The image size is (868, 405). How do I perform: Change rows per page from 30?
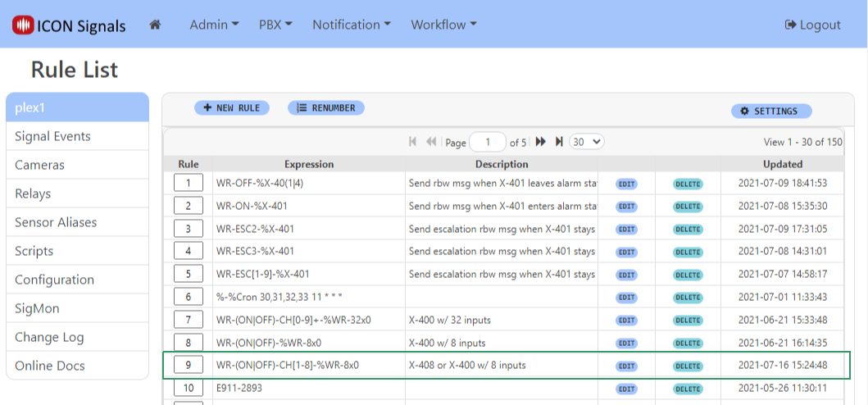[x=586, y=142]
